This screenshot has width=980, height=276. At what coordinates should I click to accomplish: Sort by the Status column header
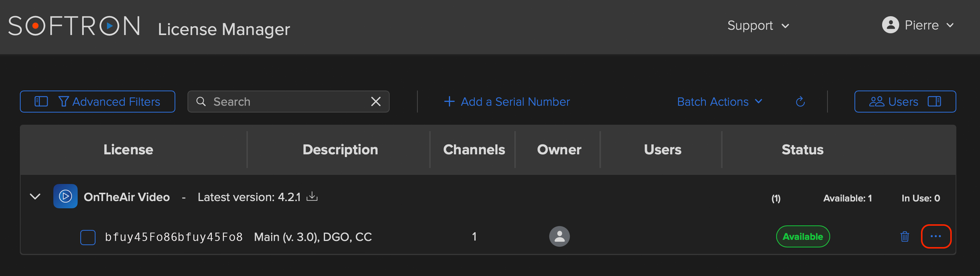pyautogui.click(x=802, y=150)
